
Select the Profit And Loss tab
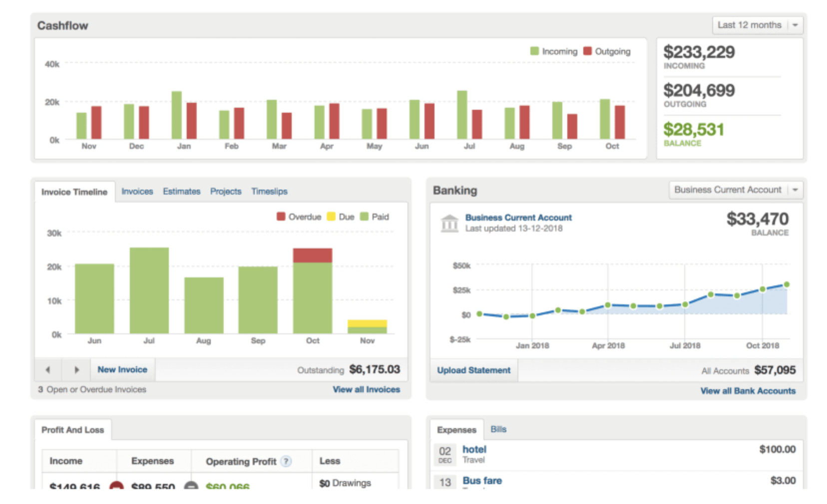pyautogui.click(x=73, y=430)
